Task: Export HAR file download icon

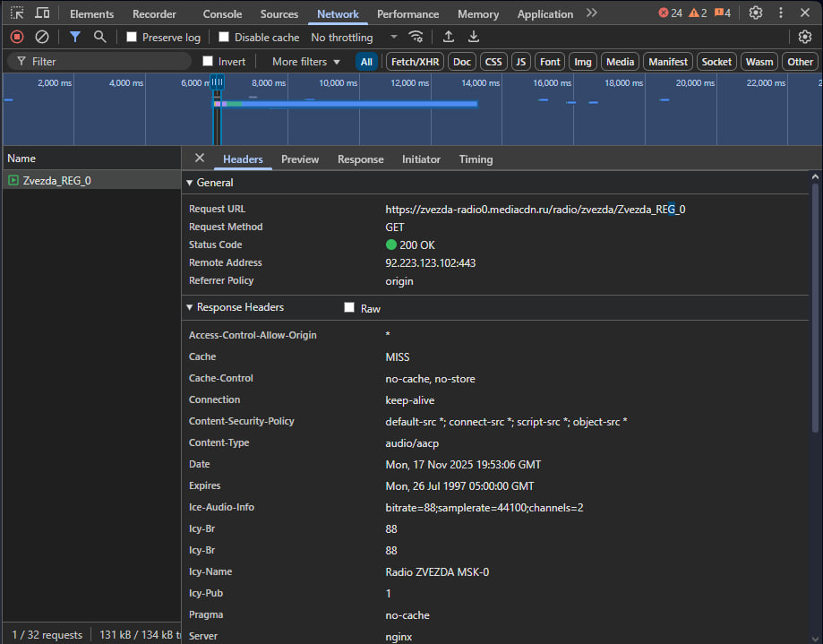Action: point(474,37)
